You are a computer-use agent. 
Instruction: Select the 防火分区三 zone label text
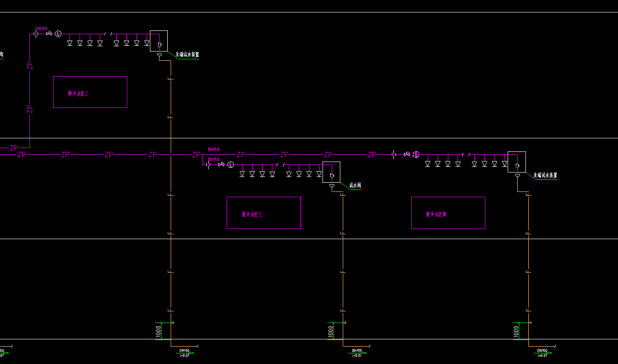(252, 214)
